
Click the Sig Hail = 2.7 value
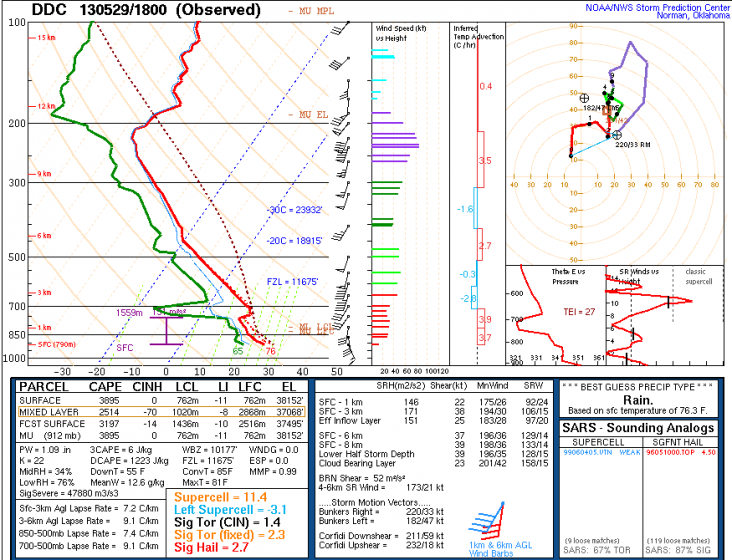click(x=211, y=547)
